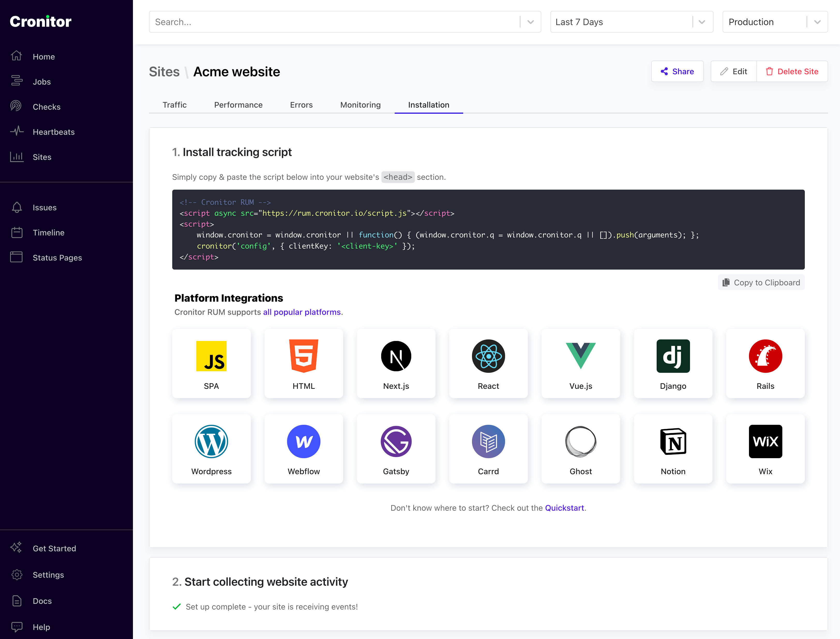
Task: Switch to the Errors tab
Action: click(301, 105)
